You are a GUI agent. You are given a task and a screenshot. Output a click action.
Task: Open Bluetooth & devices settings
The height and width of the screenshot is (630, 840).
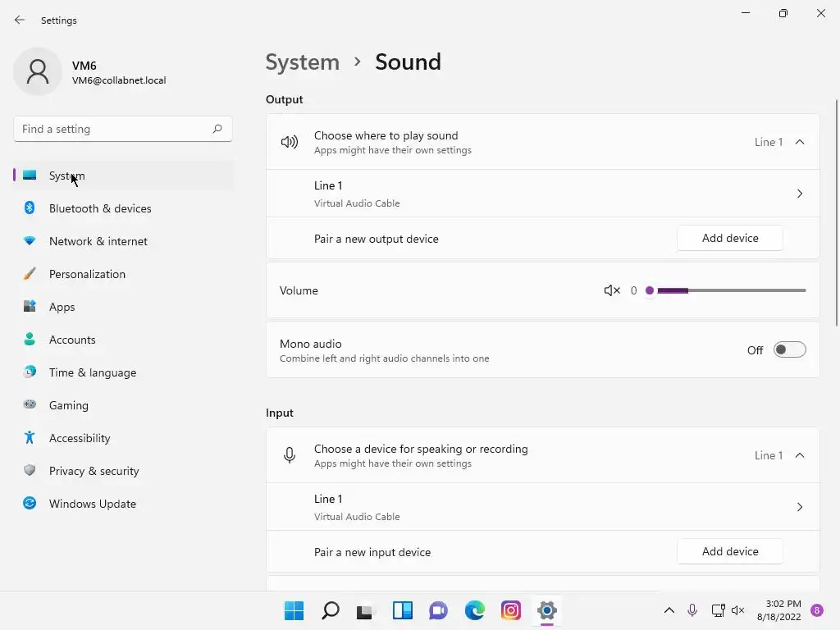pyautogui.click(x=100, y=208)
